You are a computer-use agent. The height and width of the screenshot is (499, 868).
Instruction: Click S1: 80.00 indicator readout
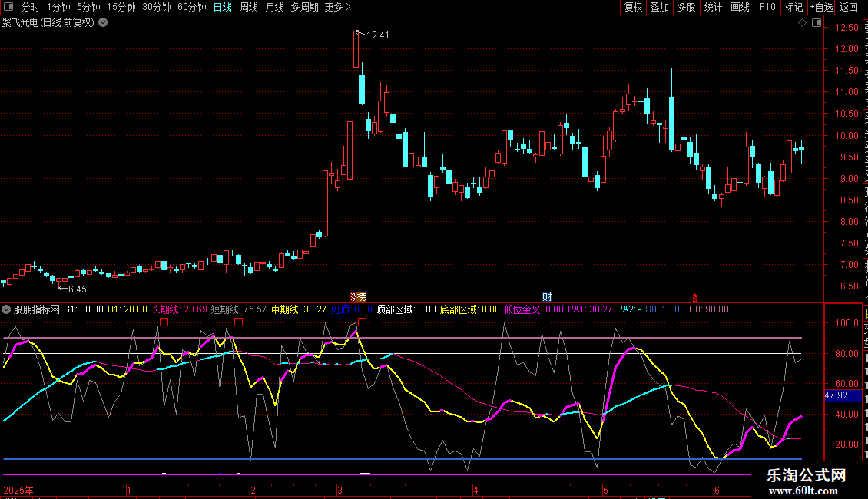(x=84, y=310)
